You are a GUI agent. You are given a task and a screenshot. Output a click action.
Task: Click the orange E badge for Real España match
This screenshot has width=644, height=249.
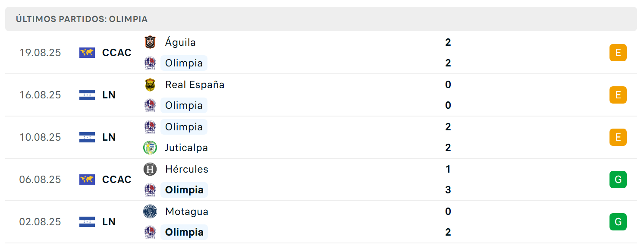[x=618, y=95]
